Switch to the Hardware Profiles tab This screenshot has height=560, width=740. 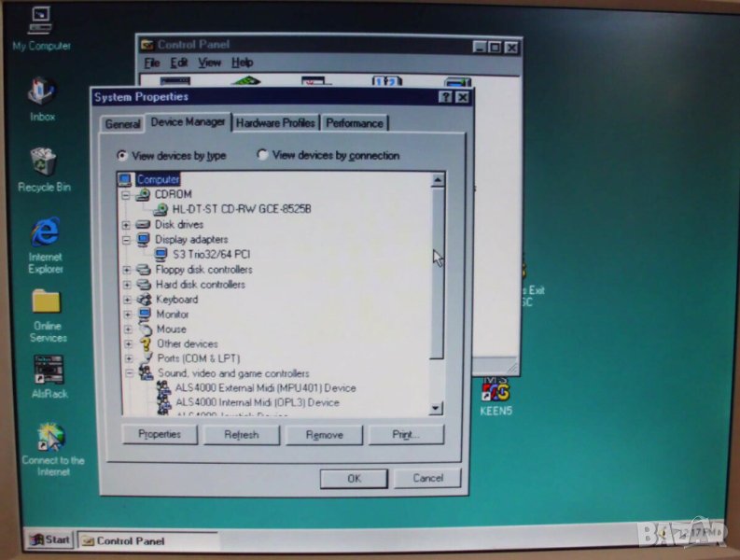tap(275, 123)
